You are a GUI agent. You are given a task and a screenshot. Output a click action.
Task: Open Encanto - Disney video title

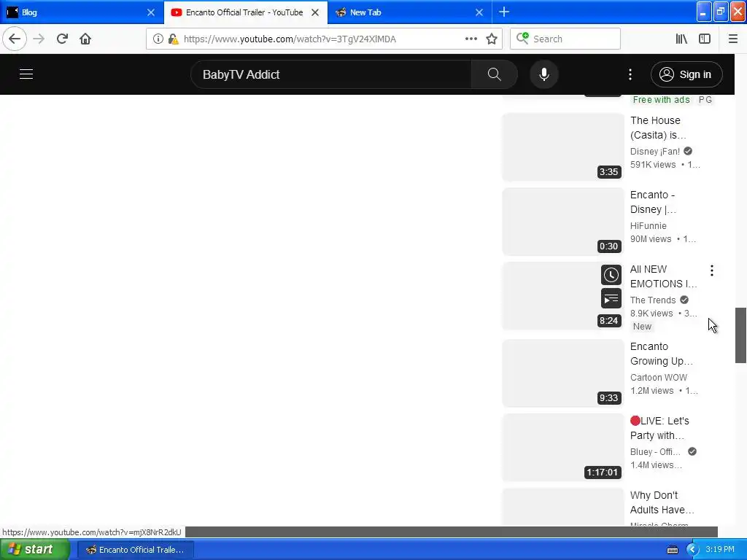click(653, 202)
